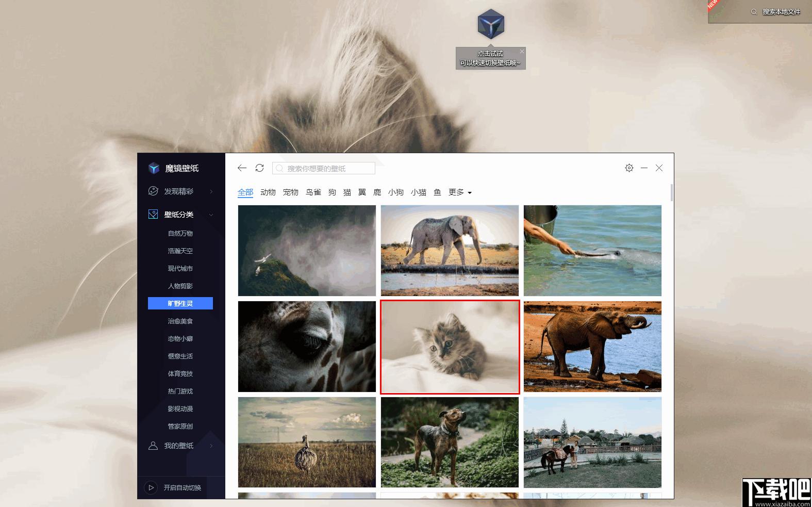Screen dimensions: 812x507
Task: Close the 点击试试 tooltip popup
Action: point(522,52)
